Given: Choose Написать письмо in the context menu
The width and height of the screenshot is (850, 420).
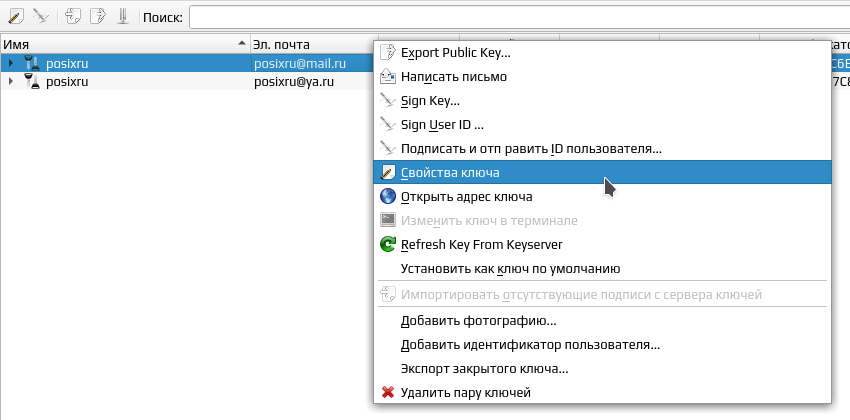Looking at the screenshot, I should point(602,77).
